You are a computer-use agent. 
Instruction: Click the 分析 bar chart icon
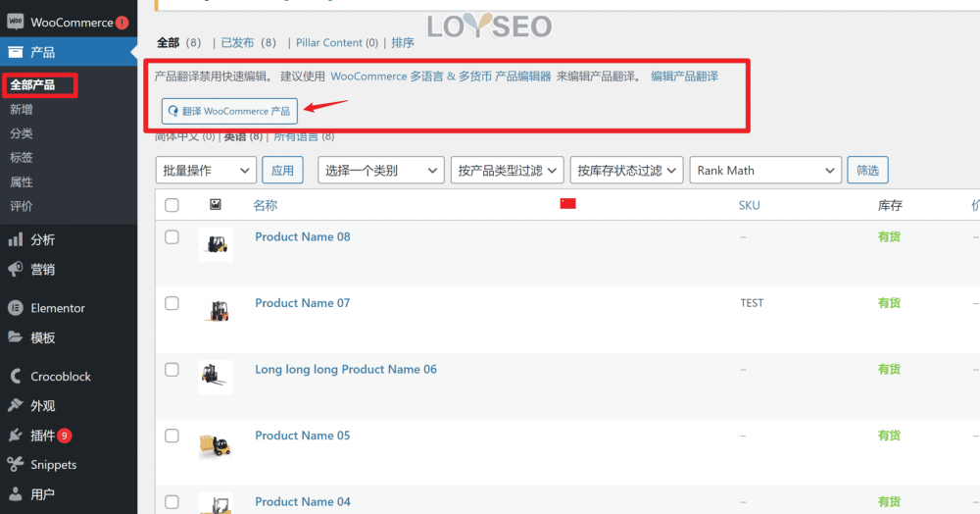tap(15, 239)
